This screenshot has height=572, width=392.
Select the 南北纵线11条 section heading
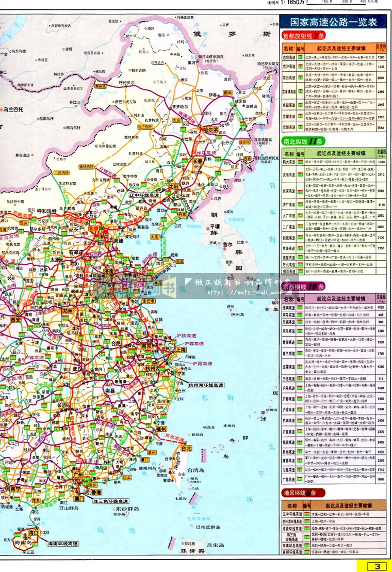[303, 141]
